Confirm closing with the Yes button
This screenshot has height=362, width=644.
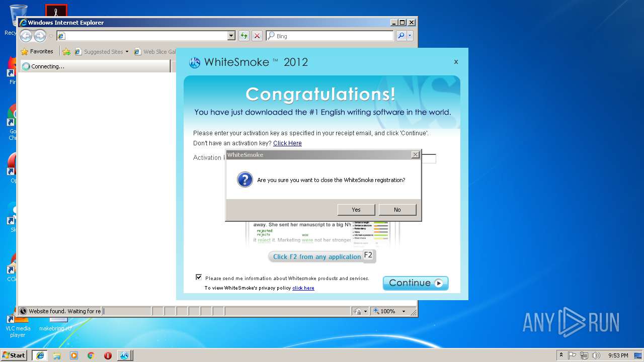[x=356, y=210]
